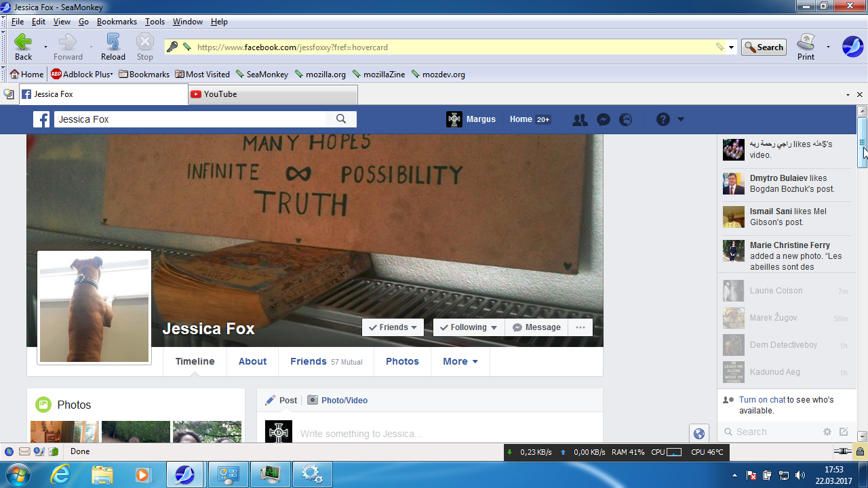Open the mozilla.org bookmark
This screenshot has height=488, width=868.
point(320,75)
